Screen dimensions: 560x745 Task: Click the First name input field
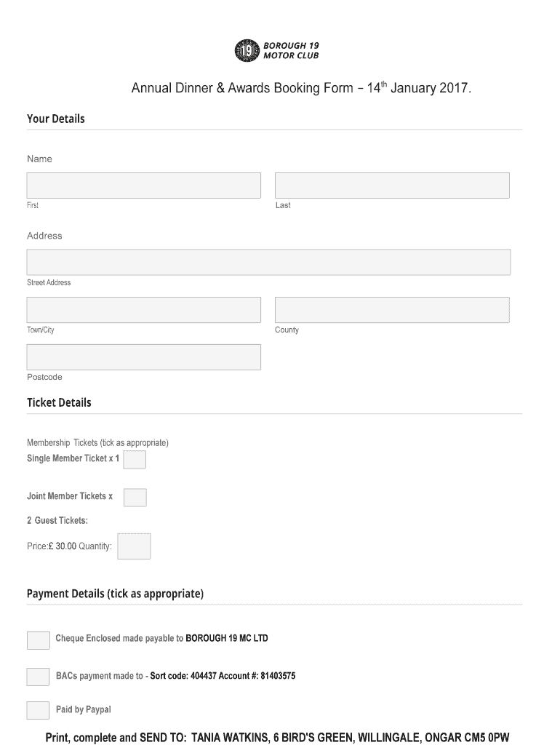[143, 186]
